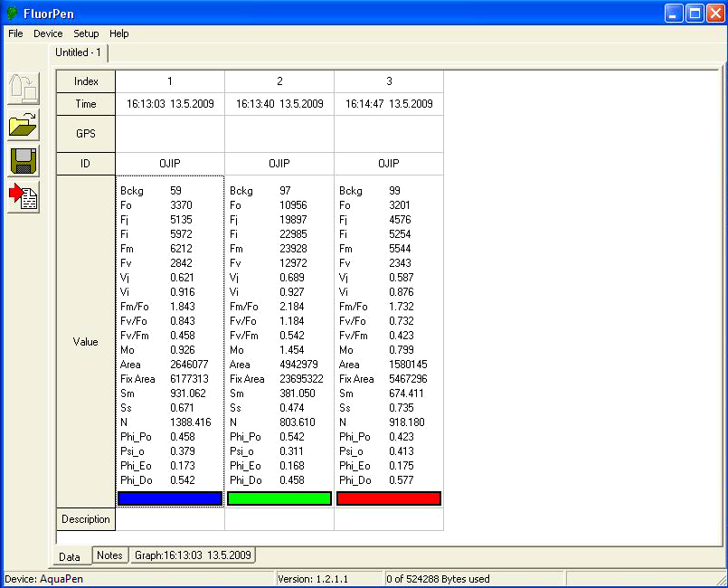Viewport: 728px width, 588px height.
Task: Select the Time row header
Action: click(x=86, y=104)
